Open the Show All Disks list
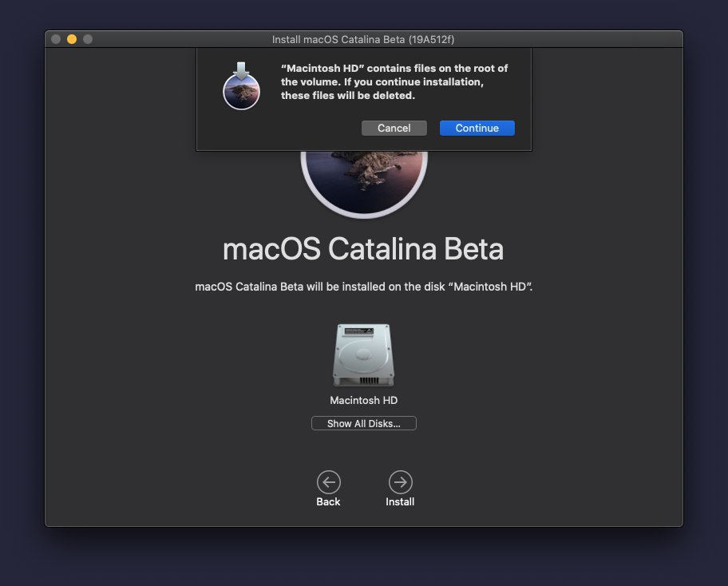Screen dimensions: 728x586 click(363, 423)
